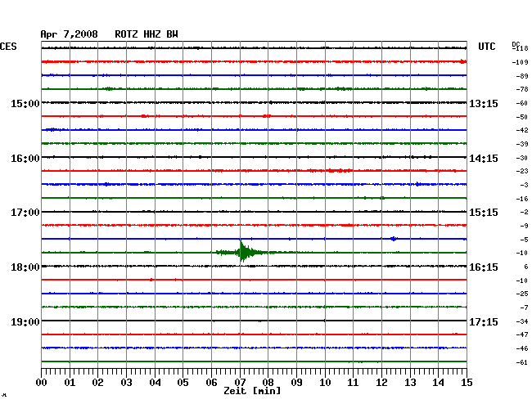The width and height of the screenshot is (532, 404).
Task: Select the 19:00 local time label
Action: 25,321
